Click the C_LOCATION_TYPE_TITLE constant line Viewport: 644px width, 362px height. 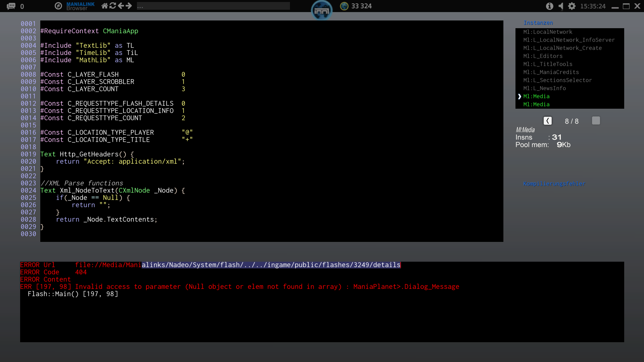click(116, 140)
